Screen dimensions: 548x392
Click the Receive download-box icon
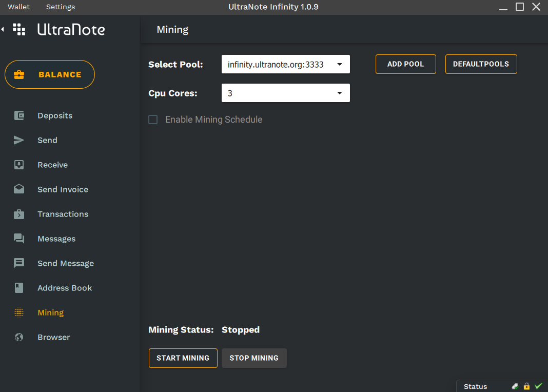point(19,165)
